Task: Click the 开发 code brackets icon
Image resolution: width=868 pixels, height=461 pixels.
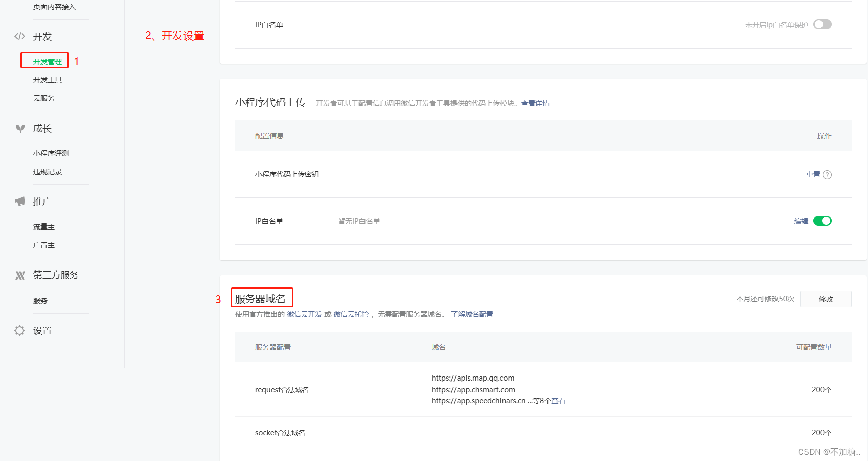Action: 20,36
